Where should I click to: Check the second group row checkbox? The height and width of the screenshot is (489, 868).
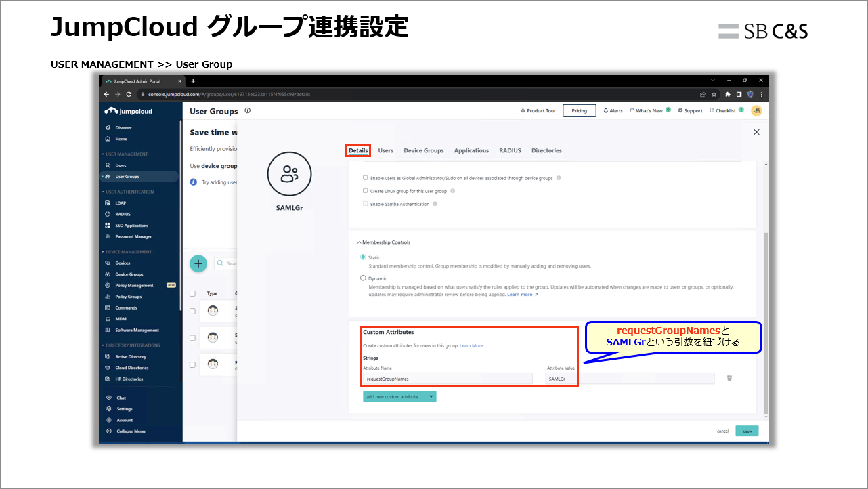tap(193, 338)
